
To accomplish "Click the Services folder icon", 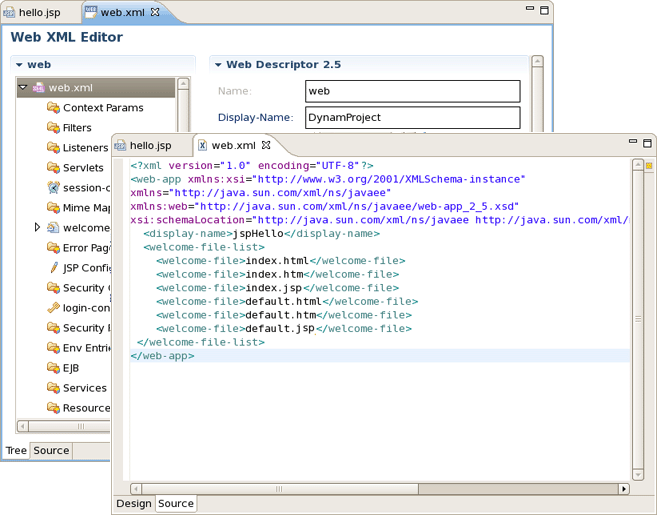I will point(53,388).
